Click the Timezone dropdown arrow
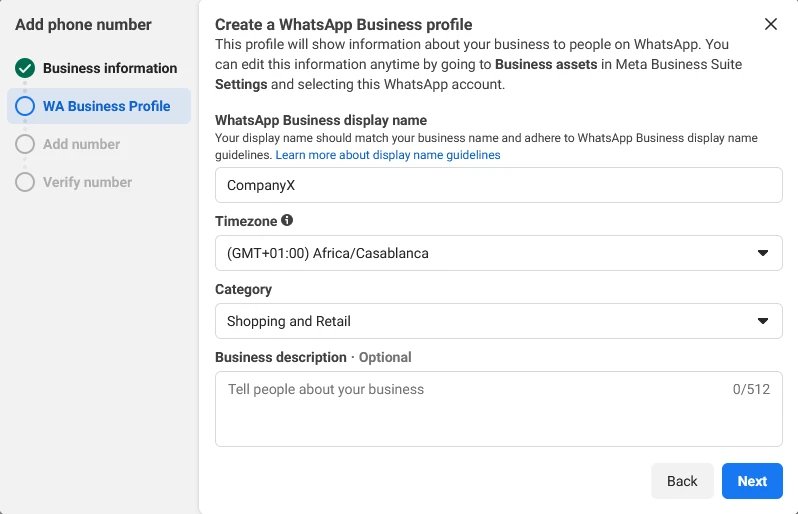The height and width of the screenshot is (514, 798). [762, 253]
